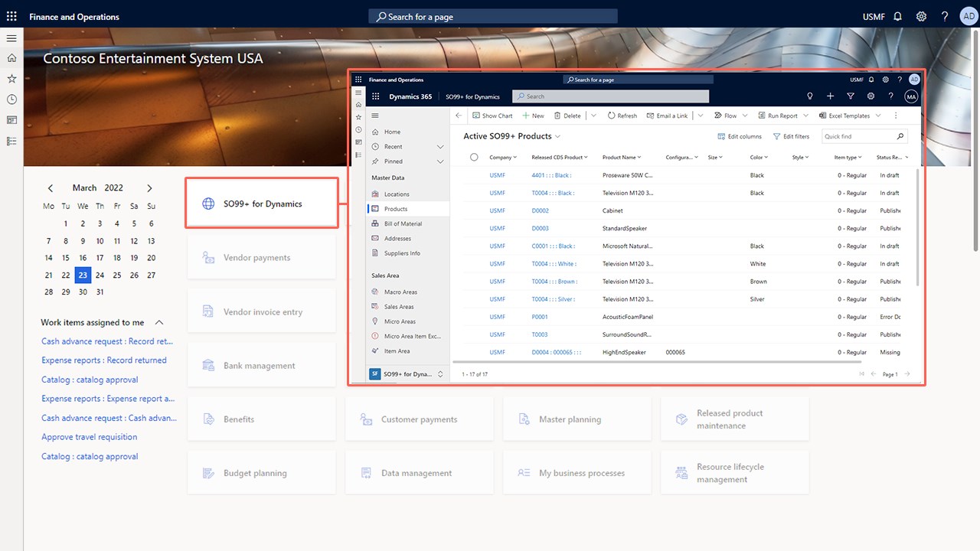
Task: Expand the Pinned section chevron in sitemap
Action: point(440,161)
